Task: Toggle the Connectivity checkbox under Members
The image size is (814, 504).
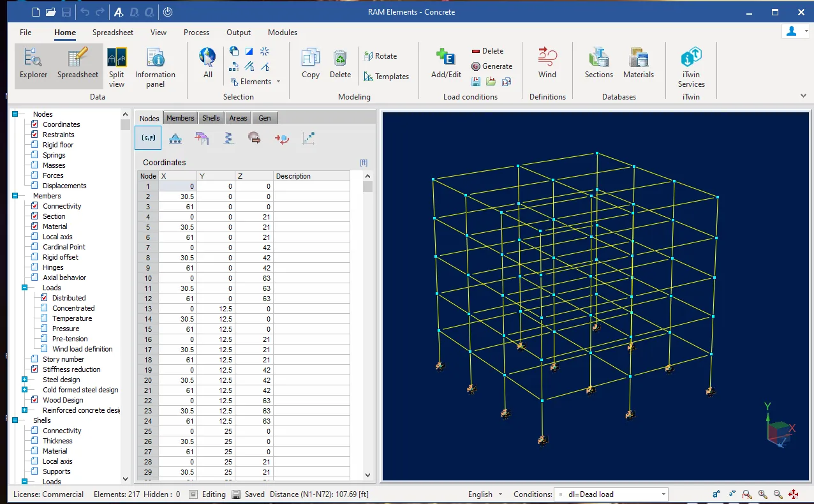Action: (35, 206)
